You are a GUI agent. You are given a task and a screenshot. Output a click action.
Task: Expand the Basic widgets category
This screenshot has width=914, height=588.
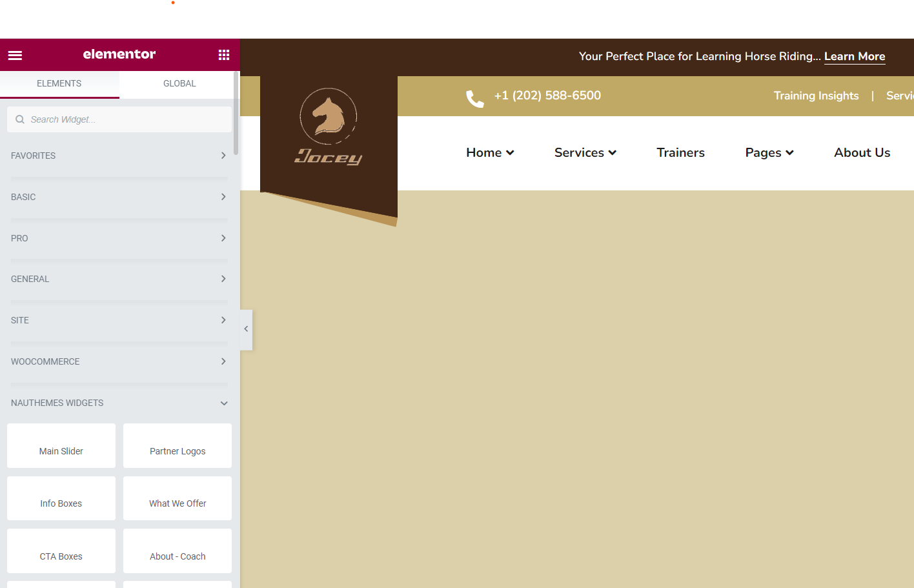pos(119,197)
